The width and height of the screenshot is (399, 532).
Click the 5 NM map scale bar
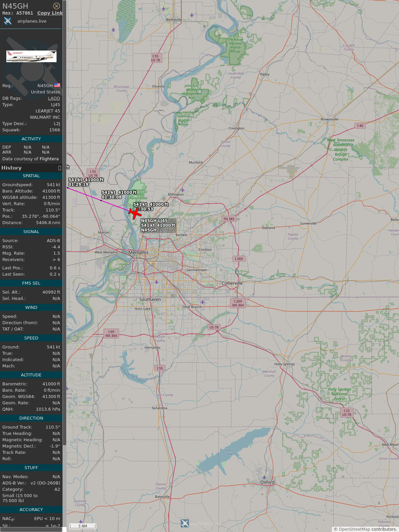[83, 526]
